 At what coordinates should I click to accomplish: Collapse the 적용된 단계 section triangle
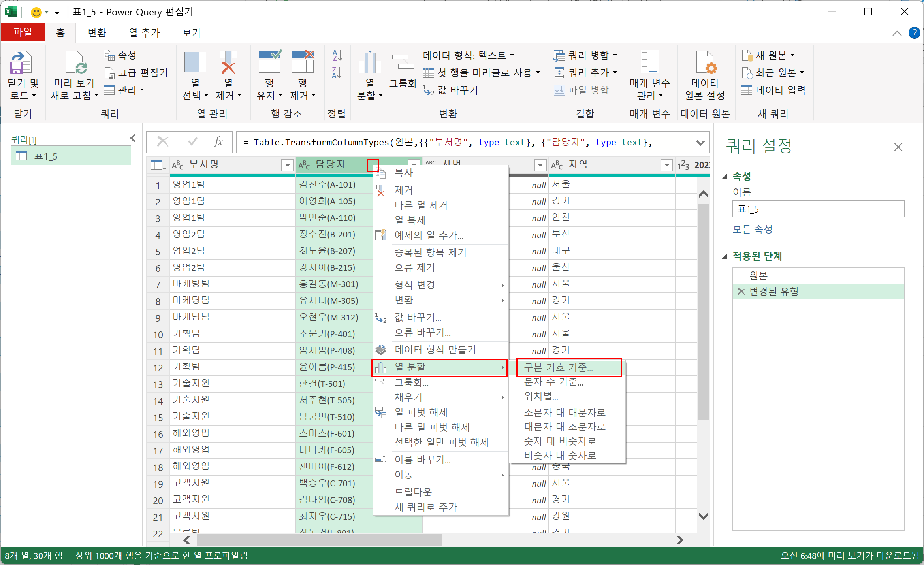[x=725, y=256]
